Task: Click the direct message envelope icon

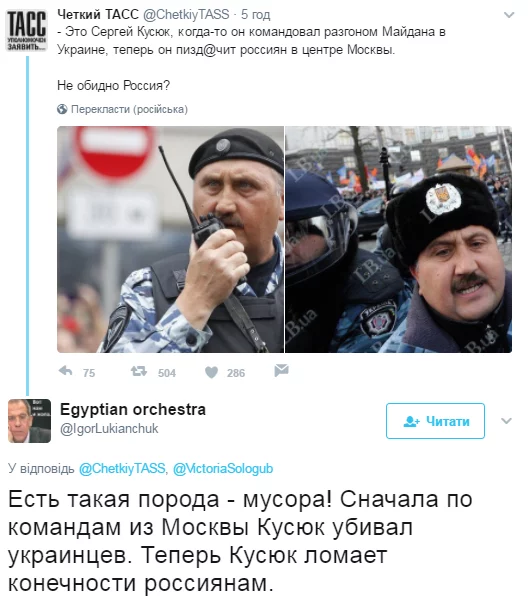Action: click(281, 370)
